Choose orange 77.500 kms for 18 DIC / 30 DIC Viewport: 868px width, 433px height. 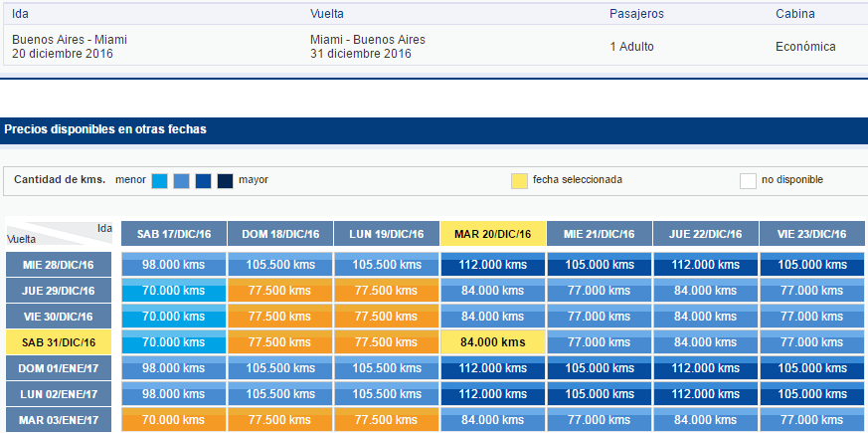coord(280,317)
